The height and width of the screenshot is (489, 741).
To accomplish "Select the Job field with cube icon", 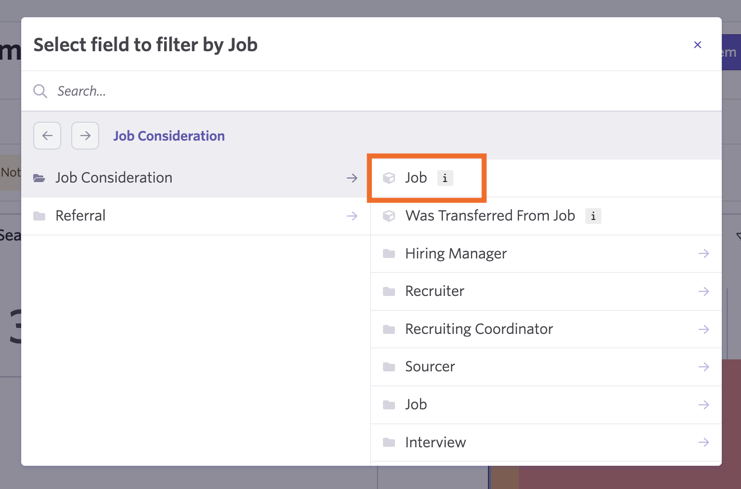I will pos(546,178).
